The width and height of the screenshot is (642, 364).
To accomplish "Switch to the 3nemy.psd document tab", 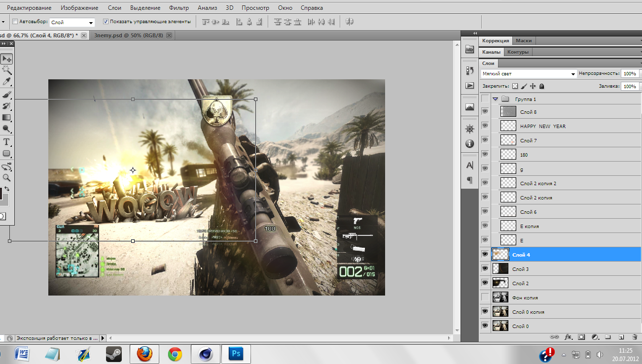I will [x=128, y=35].
